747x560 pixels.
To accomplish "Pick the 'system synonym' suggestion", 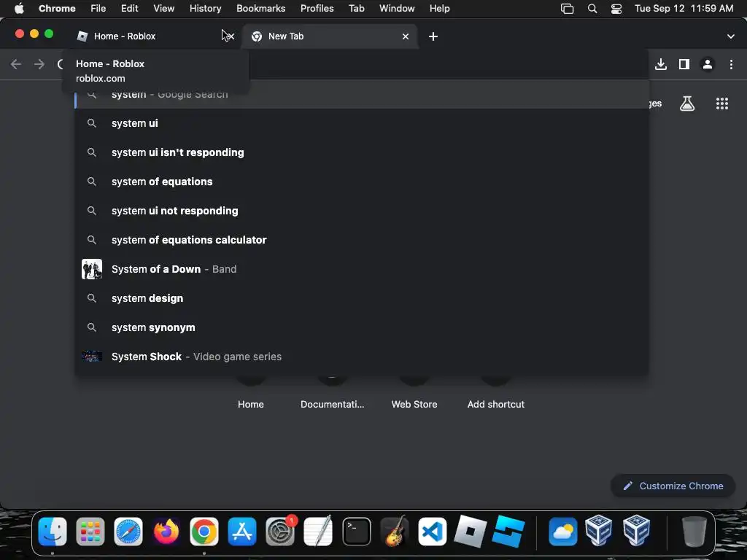I will click(x=362, y=327).
